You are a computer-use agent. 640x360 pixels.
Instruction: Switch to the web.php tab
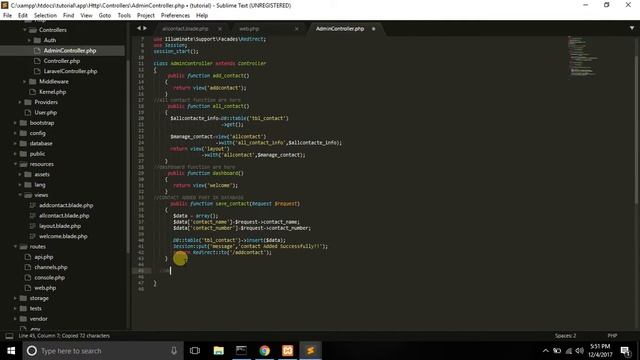pyautogui.click(x=249, y=29)
